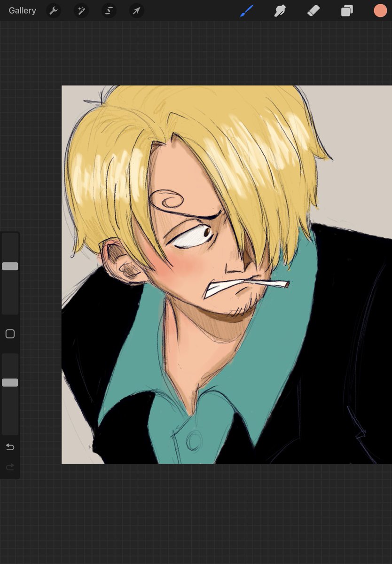Open the Layers panel
Image resolution: width=392 pixels, height=564 pixels.
pos(347,10)
